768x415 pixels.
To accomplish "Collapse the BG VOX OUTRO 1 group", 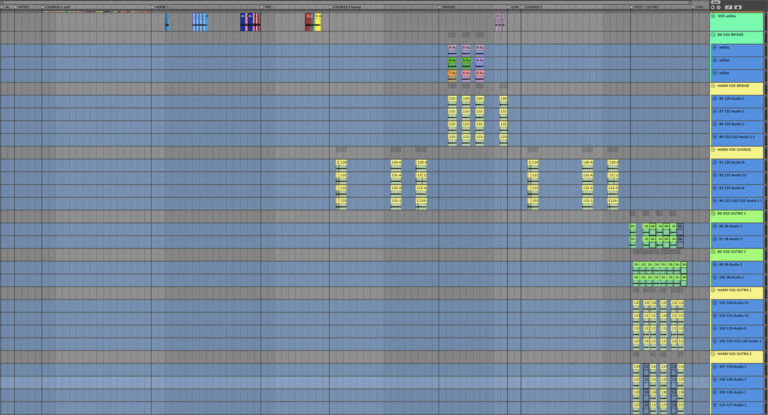I will pyautogui.click(x=714, y=214).
